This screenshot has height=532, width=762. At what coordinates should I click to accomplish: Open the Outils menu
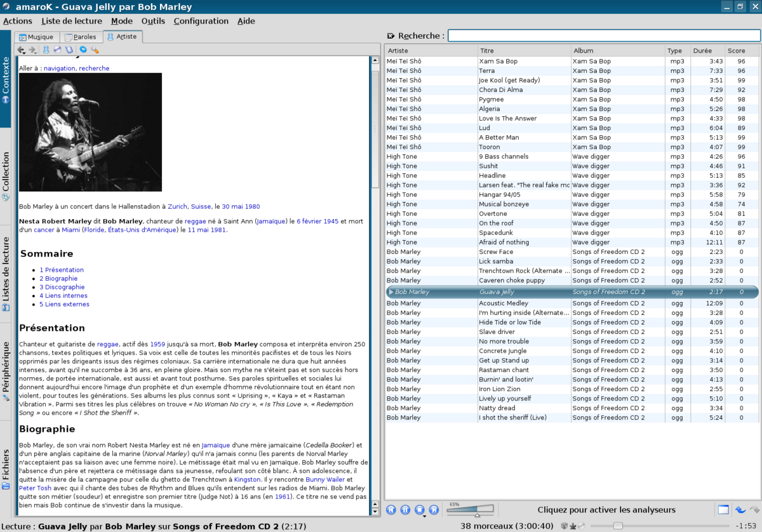click(153, 21)
